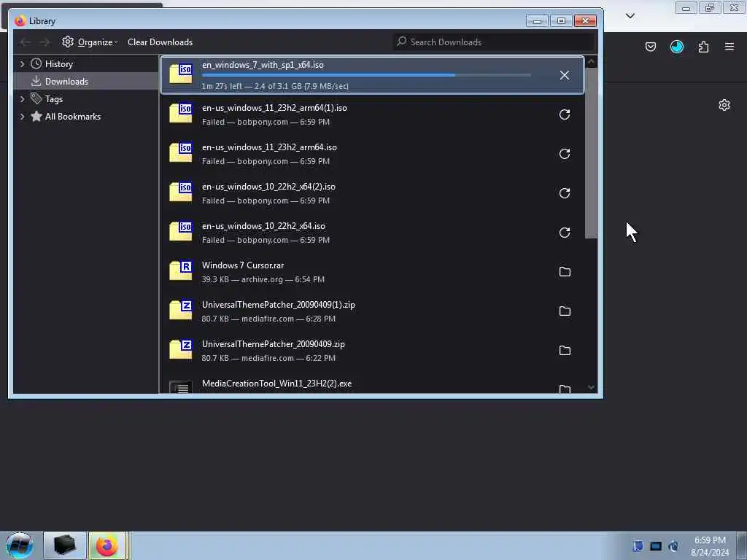This screenshot has height=560, width=747.
Task: Click en-us_windows_11_23h2_arm64(1).iso file icon
Action: (181, 113)
